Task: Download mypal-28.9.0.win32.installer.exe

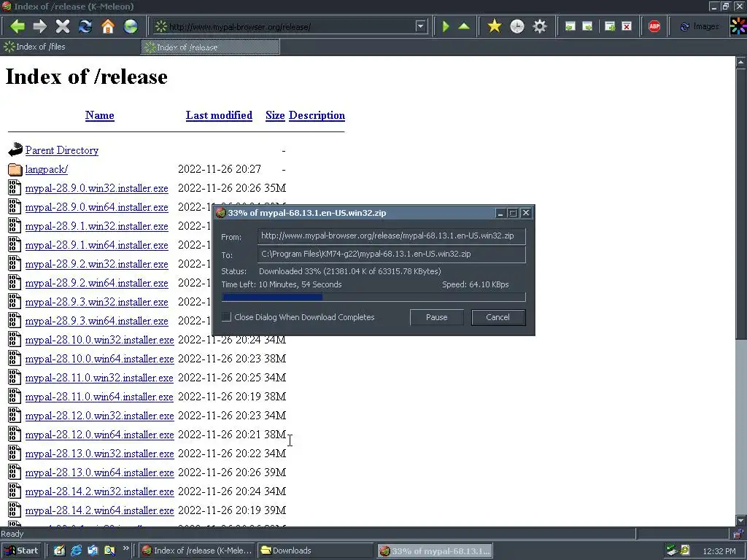Action: pos(97,188)
